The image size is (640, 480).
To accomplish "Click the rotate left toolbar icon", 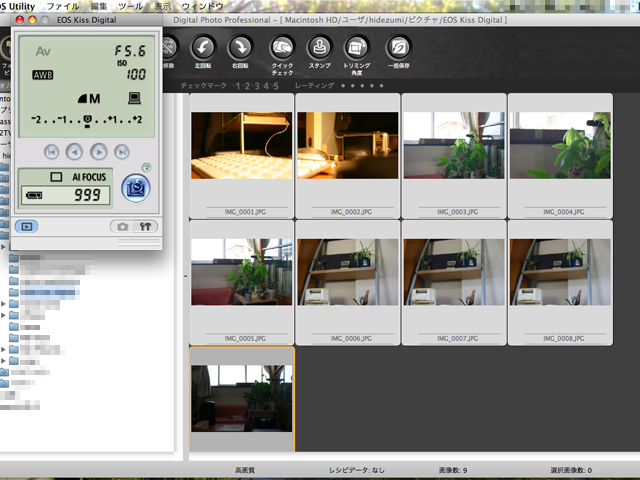I will click(203, 48).
